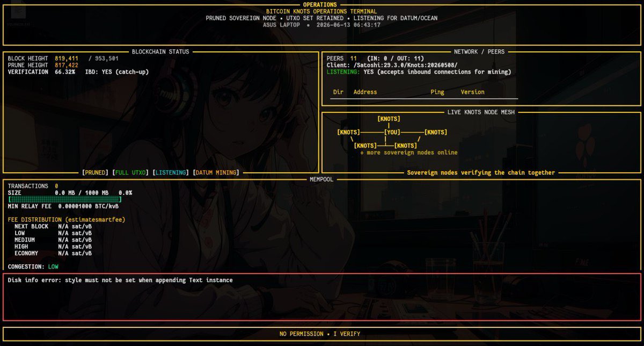Image resolution: width=644 pixels, height=346 pixels.
Task: Click the LISTENING: YES status line
Action: [x=419, y=71]
